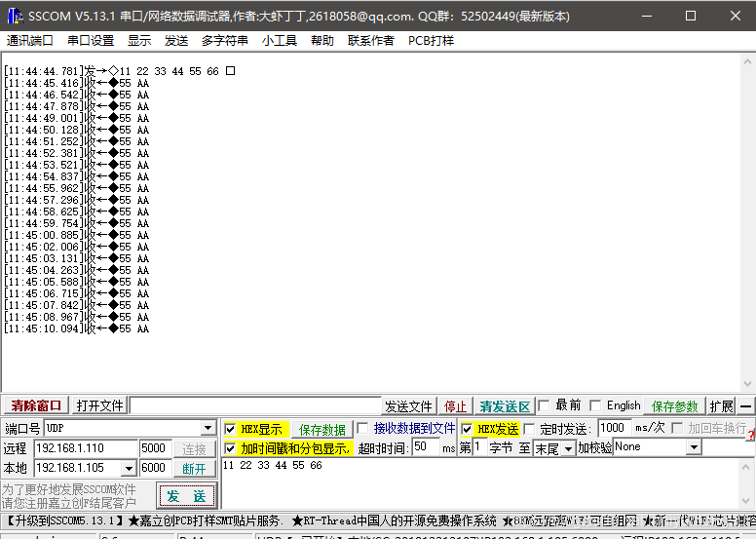Click the file path input field
The image size is (756, 539).
coord(255,405)
